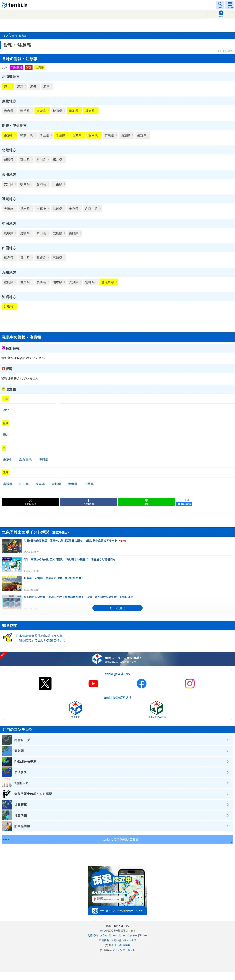
Task: Share on X (Twitter) button
Action: coord(31,502)
